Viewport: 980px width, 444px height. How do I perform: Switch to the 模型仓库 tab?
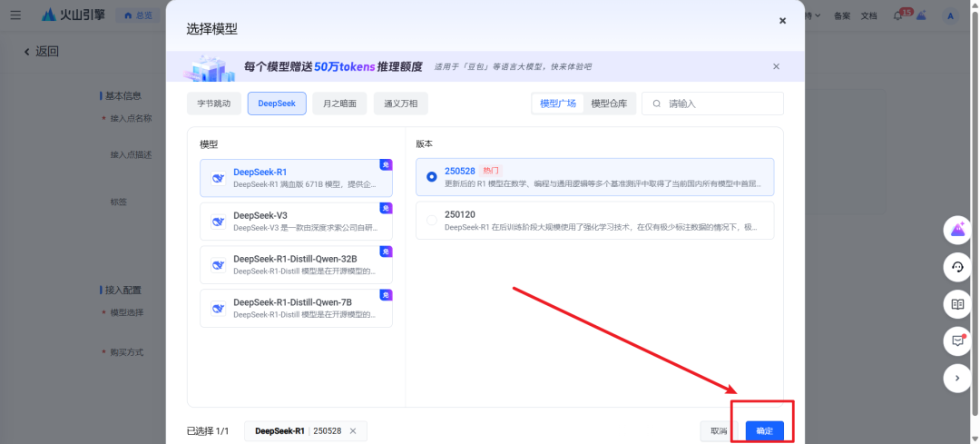point(610,104)
